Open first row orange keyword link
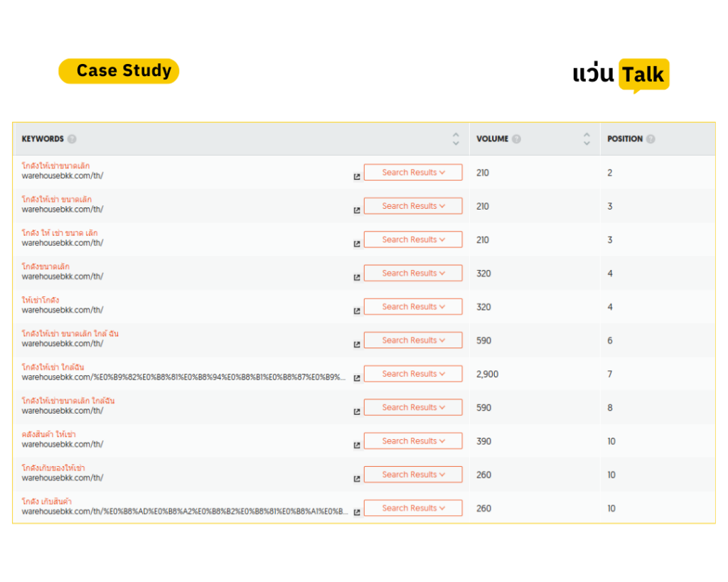 pyautogui.click(x=55, y=166)
